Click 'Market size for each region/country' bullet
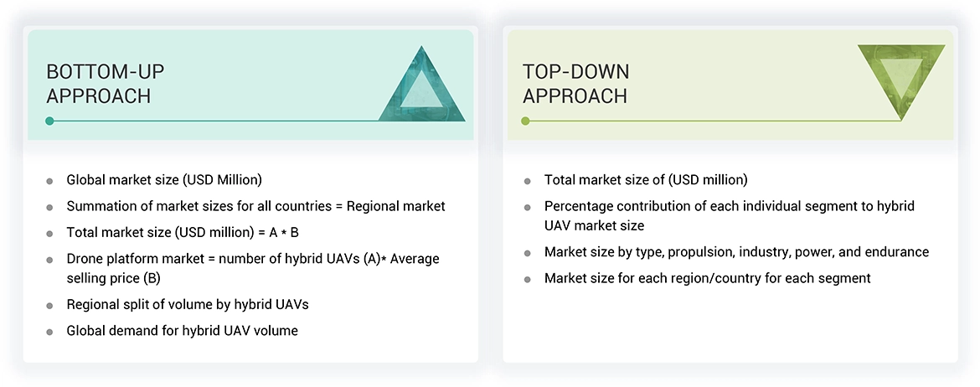 707,278
